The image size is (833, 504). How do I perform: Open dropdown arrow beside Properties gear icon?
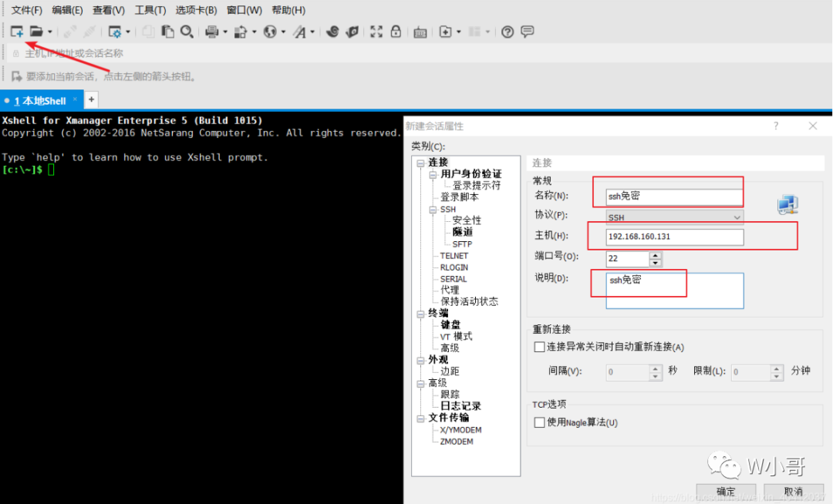click(128, 32)
